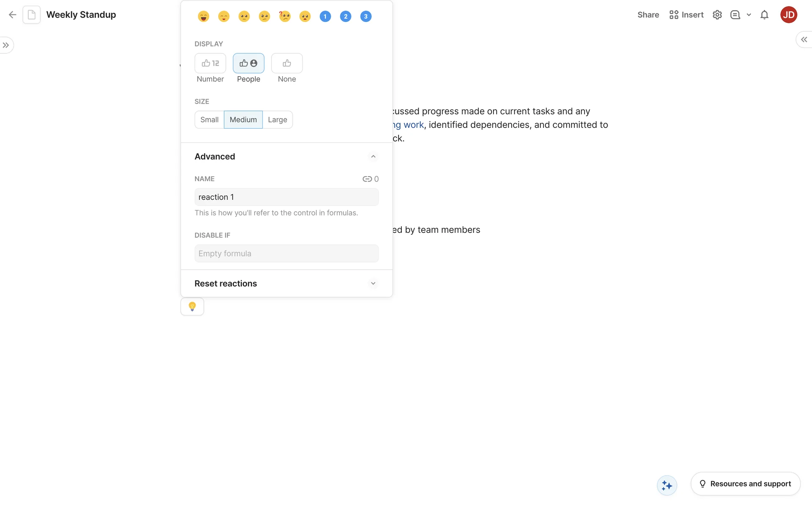
Task: Select the Number display option
Action: point(210,63)
